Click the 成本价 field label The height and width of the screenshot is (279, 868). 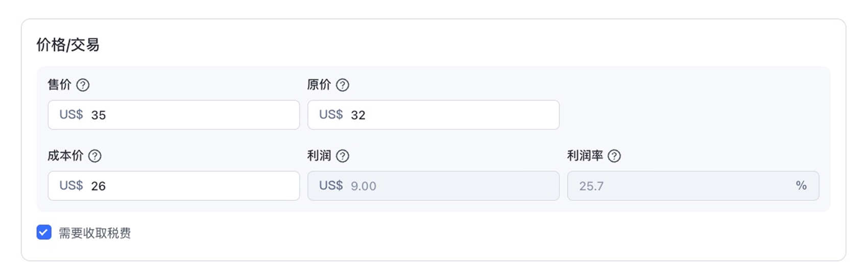(65, 156)
